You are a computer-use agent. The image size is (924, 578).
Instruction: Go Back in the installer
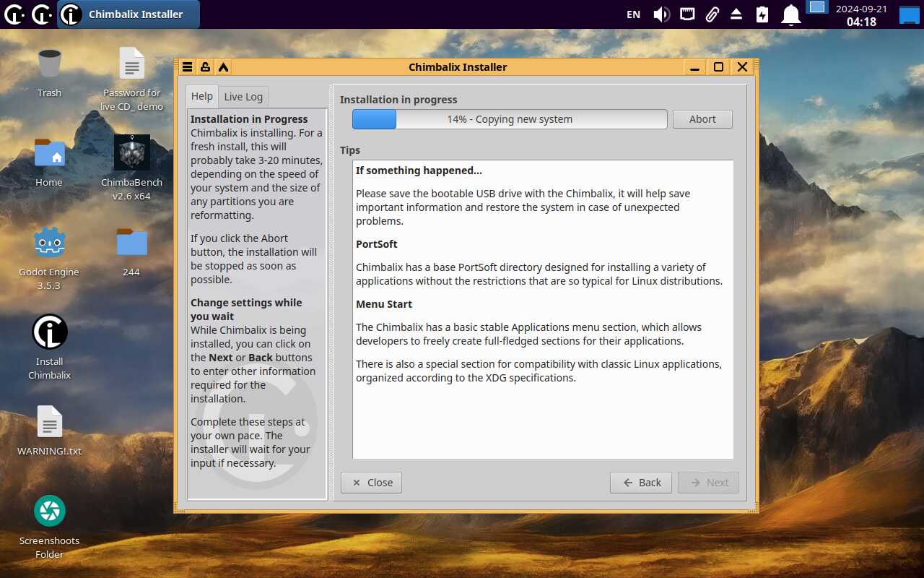[x=641, y=483]
